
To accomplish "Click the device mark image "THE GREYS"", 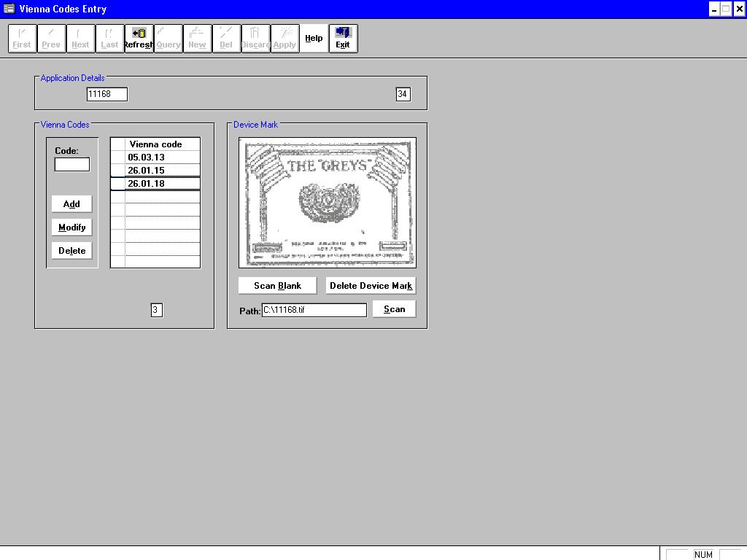I will click(x=327, y=203).
